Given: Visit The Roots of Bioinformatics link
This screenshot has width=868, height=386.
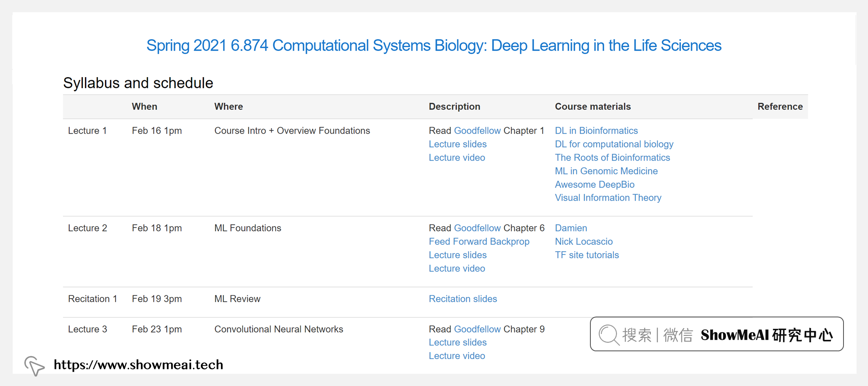Looking at the screenshot, I should coord(612,158).
